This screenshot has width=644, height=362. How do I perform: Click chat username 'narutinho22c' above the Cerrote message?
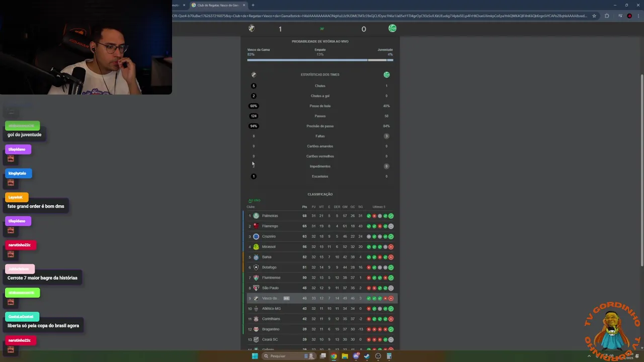coord(20,245)
